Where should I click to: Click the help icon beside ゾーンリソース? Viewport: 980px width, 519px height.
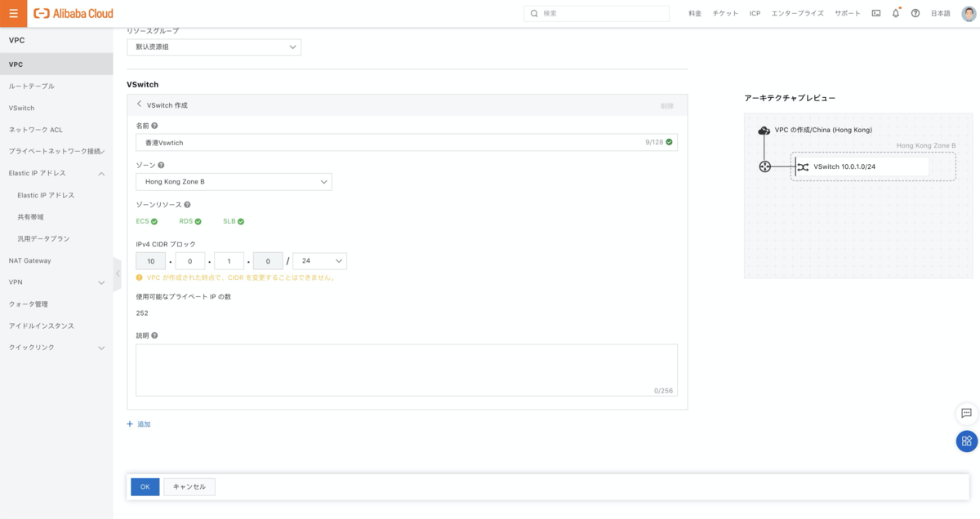pyautogui.click(x=187, y=205)
